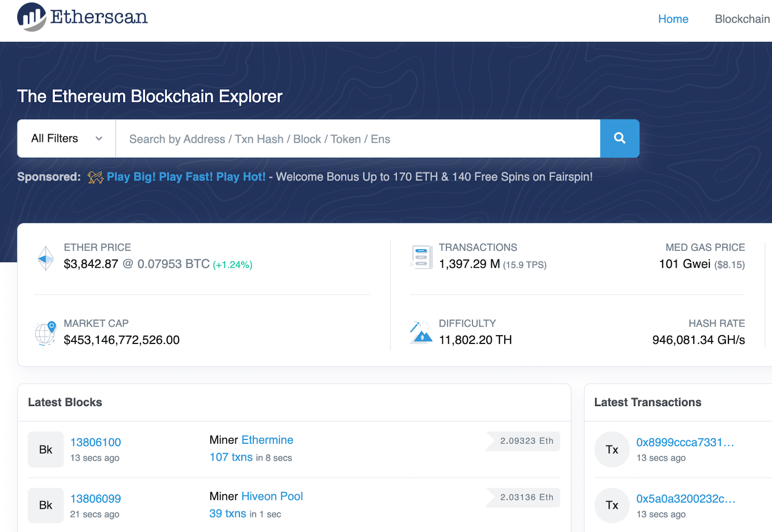Click the 946,081.34 GH/s hash rate
The width and height of the screenshot is (772, 532).
point(699,340)
